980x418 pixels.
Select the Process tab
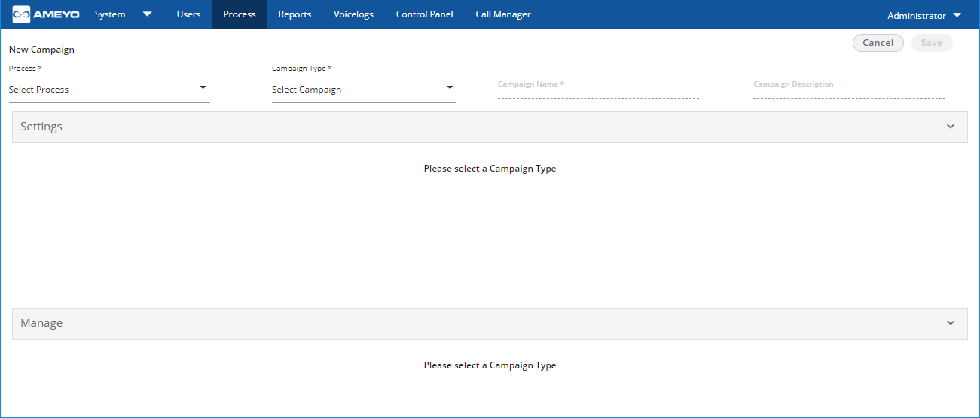240,14
